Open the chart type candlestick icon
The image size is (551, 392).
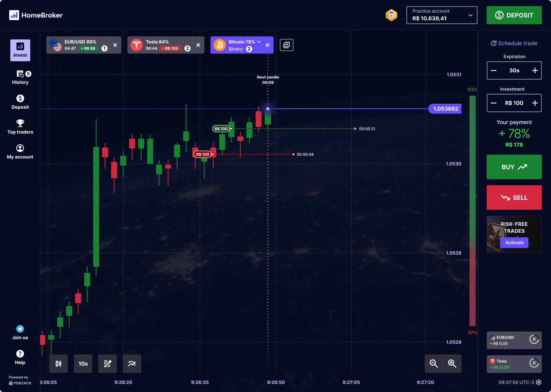(59, 364)
